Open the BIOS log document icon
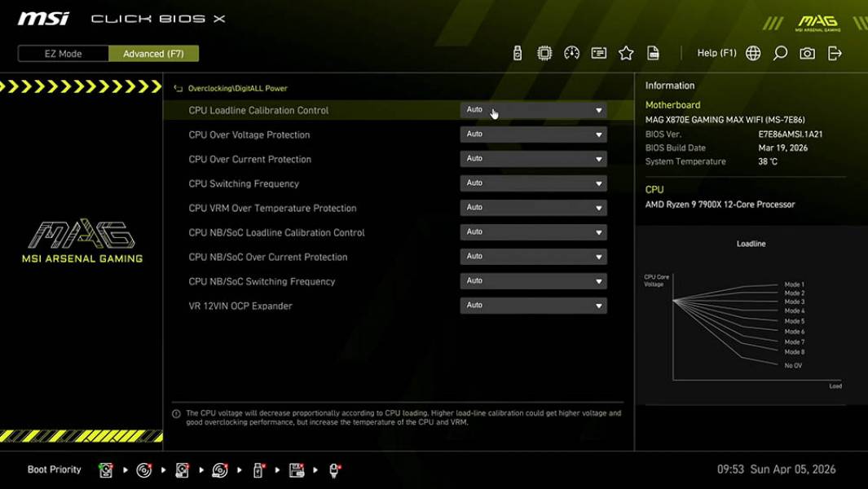 654,52
